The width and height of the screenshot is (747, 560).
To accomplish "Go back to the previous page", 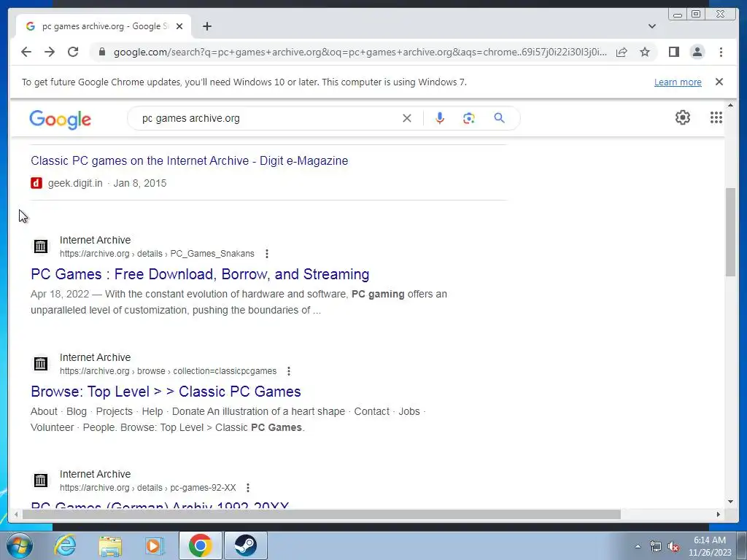I will pyautogui.click(x=26, y=52).
